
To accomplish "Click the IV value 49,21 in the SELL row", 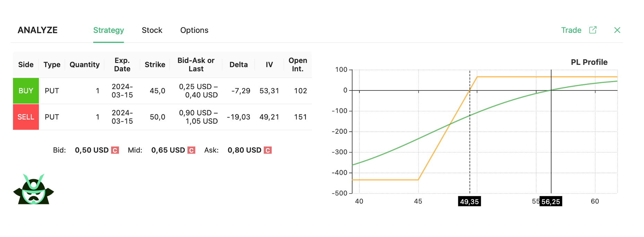I will click(x=269, y=117).
